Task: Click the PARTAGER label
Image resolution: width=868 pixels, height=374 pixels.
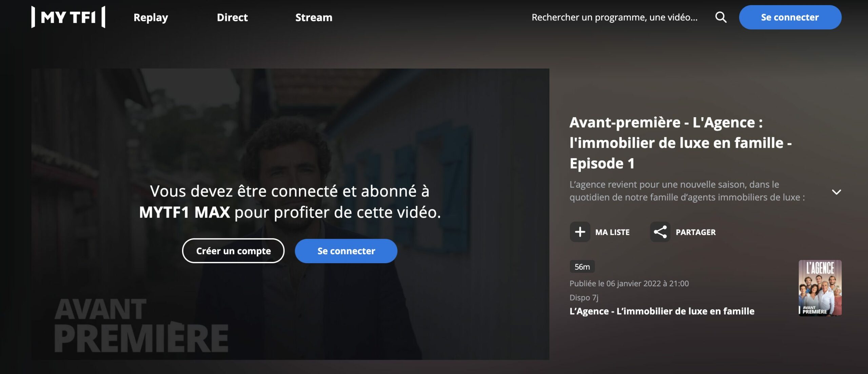Action: [x=696, y=232]
